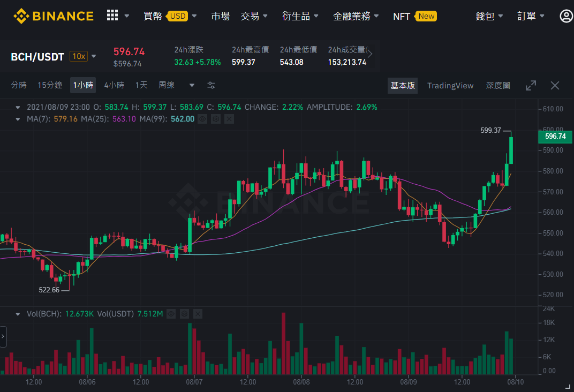Open chart indicator settings sliders icon
This screenshot has height=392, width=574.
(211, 85)
